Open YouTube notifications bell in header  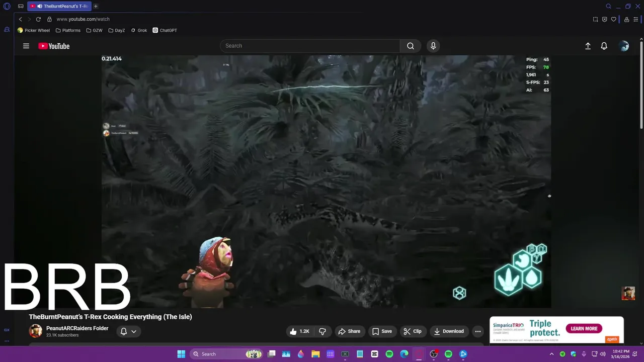(604, 46)
